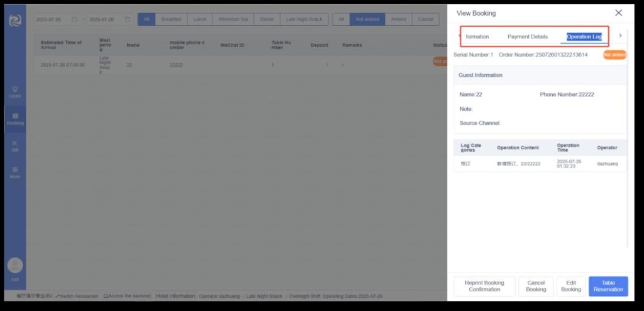
Task: Click the Table Reservation button
Action: (x=608, y=286)
